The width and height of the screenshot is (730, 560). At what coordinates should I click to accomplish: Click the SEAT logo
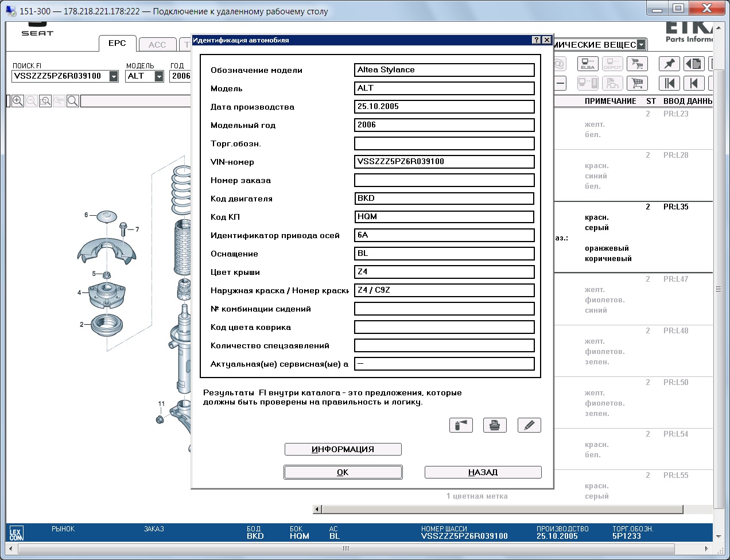pos(37,29)
